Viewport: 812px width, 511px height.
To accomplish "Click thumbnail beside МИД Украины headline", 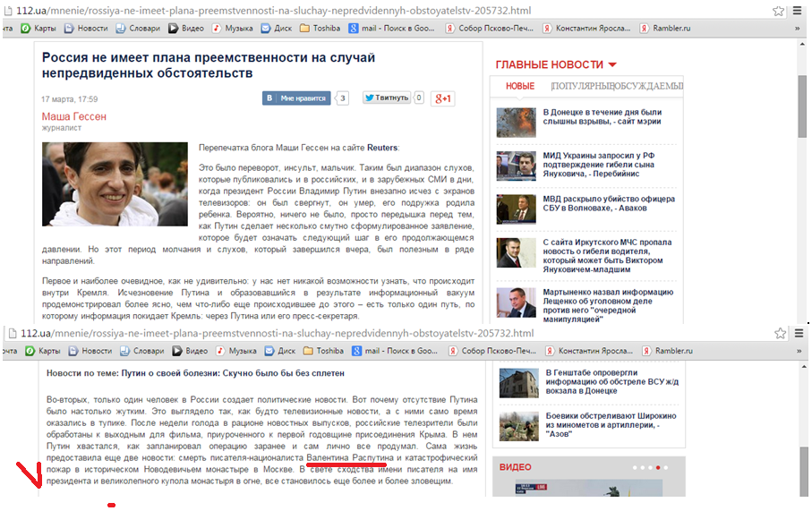I will click(516, 166).
